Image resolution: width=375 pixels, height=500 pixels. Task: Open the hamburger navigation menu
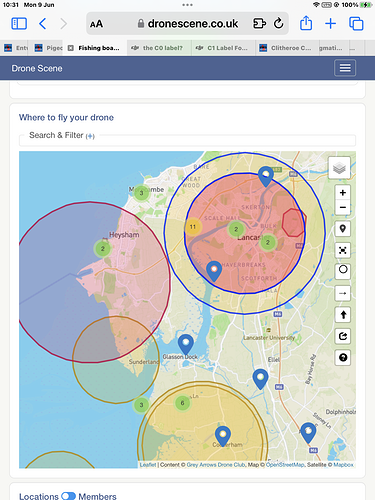pyautogui.click(x=345, y=68)
